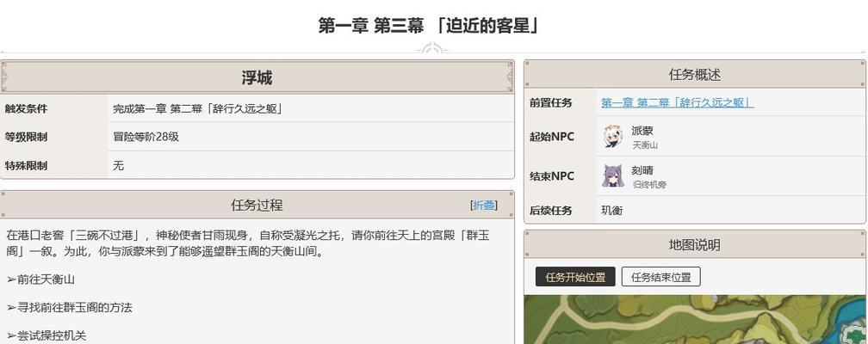Click the quest map image
Image resolution: width=868 pixels, height=344 pixels.
[x=695, y=319]
